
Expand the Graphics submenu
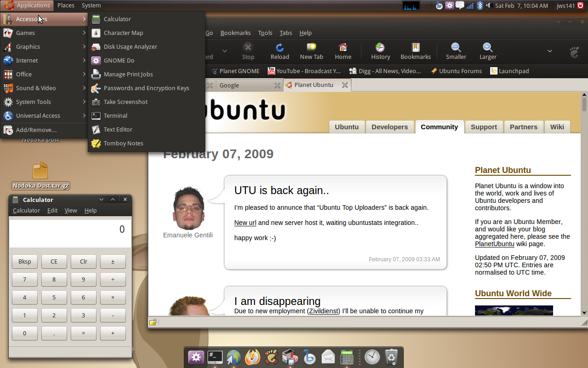(44, 46)
